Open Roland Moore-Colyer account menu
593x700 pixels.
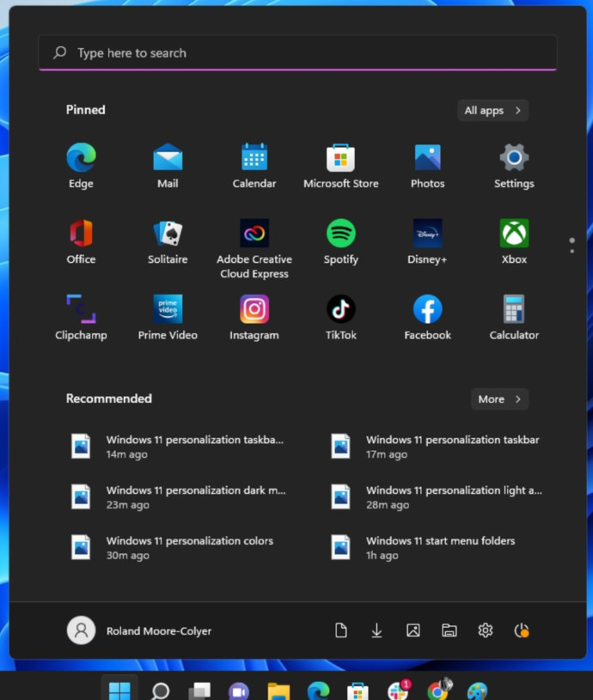tap(139, 630)
